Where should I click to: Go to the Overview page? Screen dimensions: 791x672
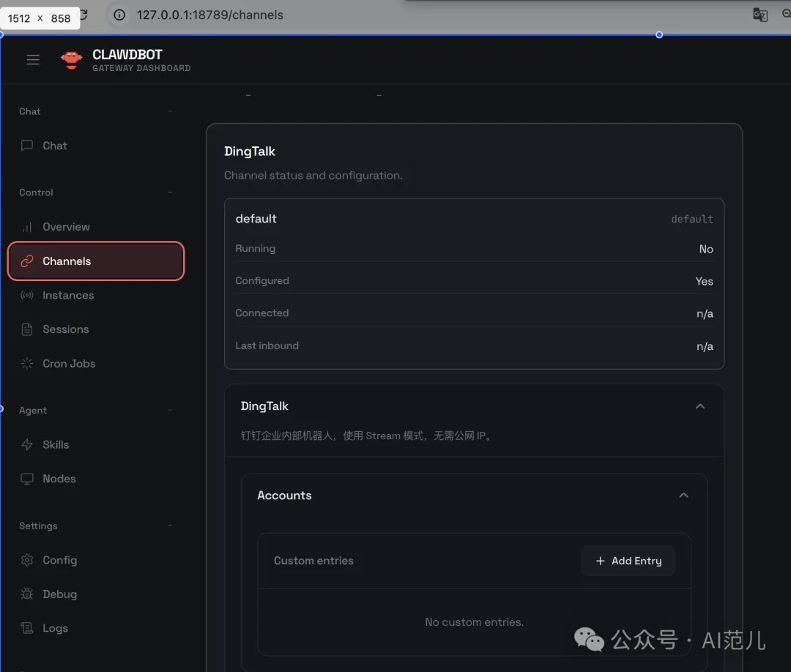pyautogui.click(x=66, y=227)
